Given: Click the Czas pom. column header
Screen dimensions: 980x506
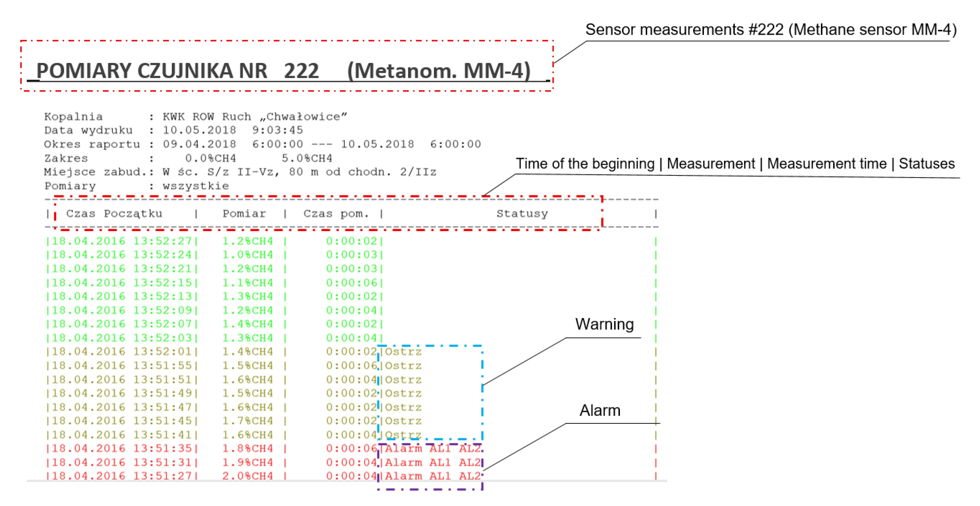Looking at the screenshot, I should point(336,213).
